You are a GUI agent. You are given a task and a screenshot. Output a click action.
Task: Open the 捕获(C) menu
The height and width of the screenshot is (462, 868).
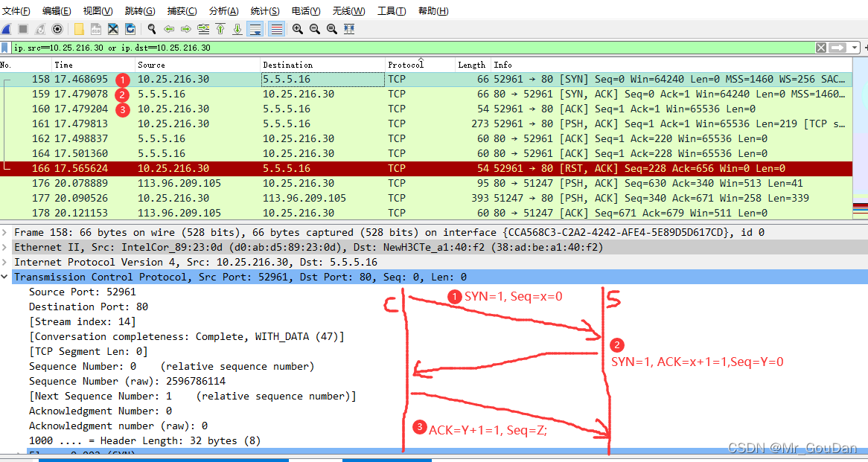(x=182, y=11)
